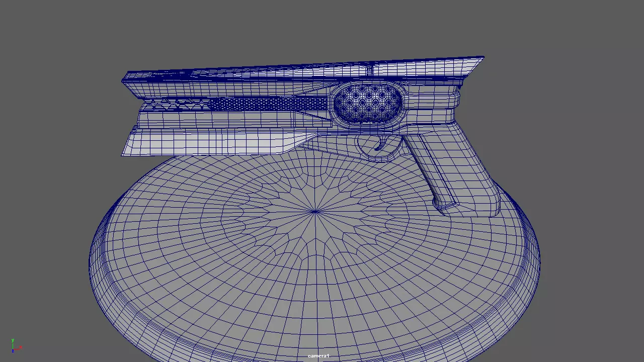Click the XYZ axis orientation indicator
The height and width of the screenshot is (362, 644).
click(16, 345)
